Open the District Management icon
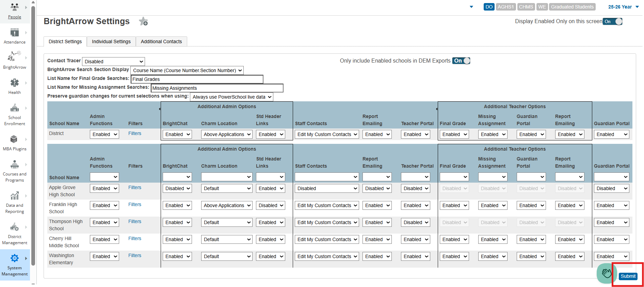This screenshot has height=287, width=644. (15, 227)
